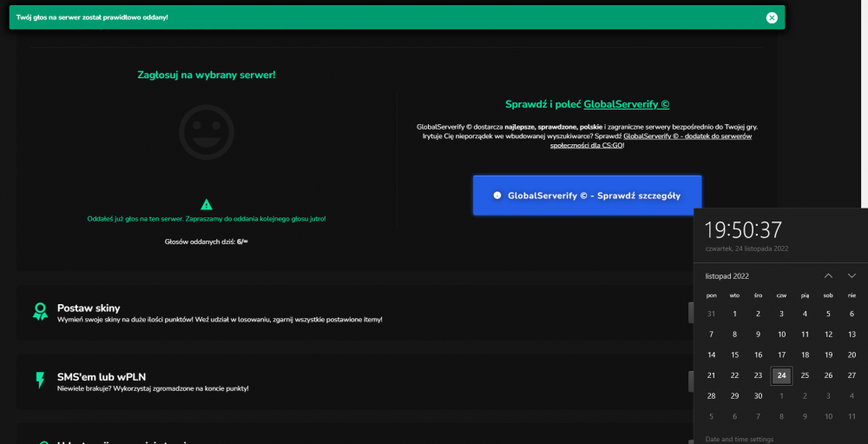Click the smiley face icon
Screen dimensions: 868x444
(207, 132)
